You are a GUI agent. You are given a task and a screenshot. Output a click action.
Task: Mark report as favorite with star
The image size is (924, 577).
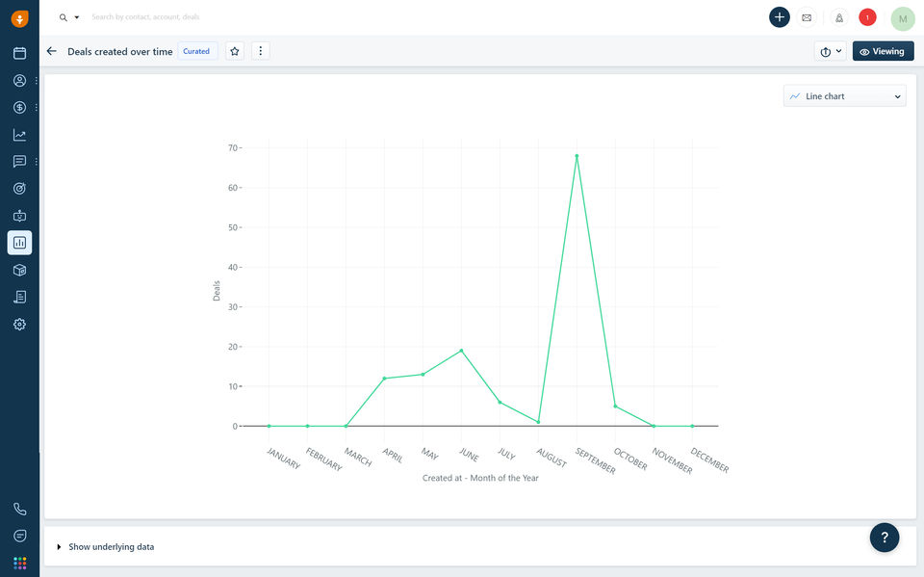pos(235,51)
